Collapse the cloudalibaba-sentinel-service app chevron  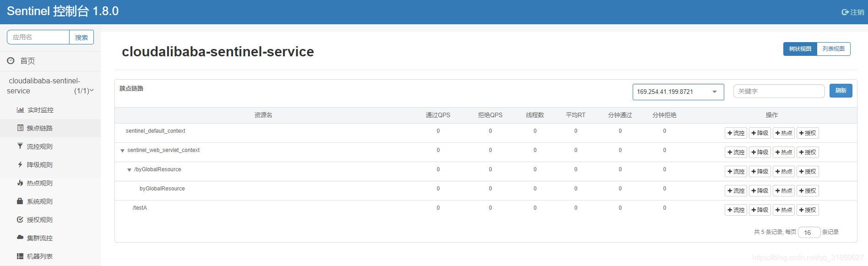(x=92, y=91)
